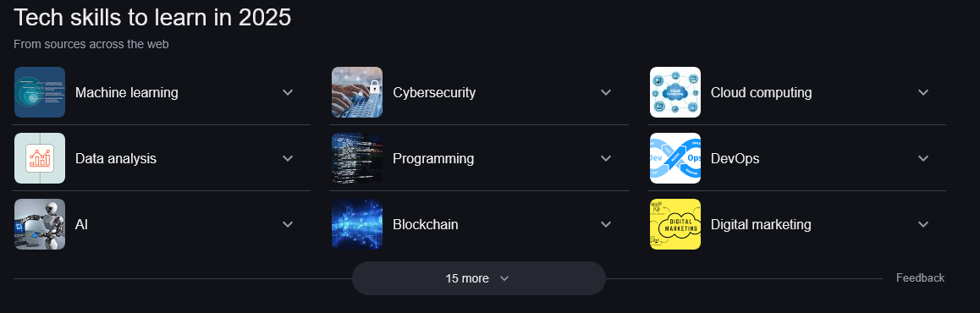Show 15 more skills

pyautogui.click(x=479, y=278)
